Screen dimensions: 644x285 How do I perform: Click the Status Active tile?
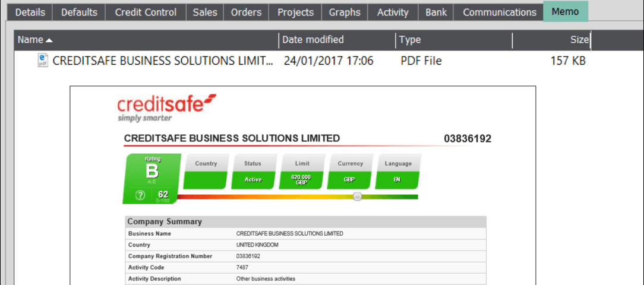pos(253,172)
